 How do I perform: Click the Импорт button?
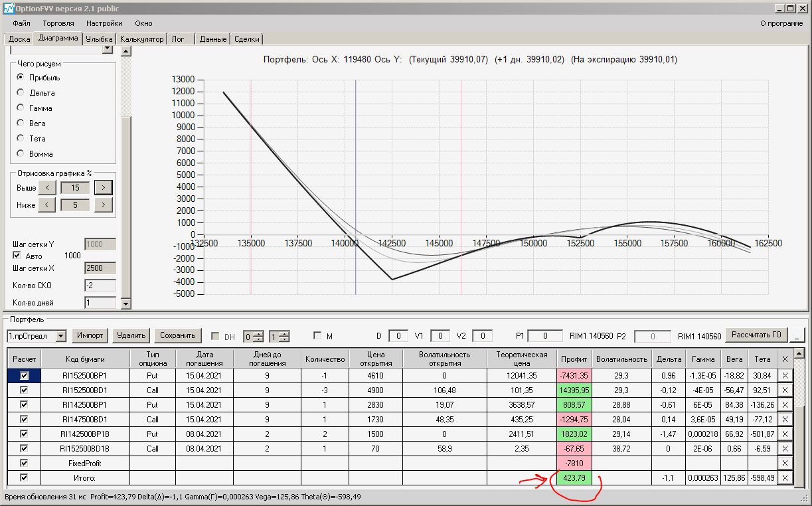(x=90, y=335)
